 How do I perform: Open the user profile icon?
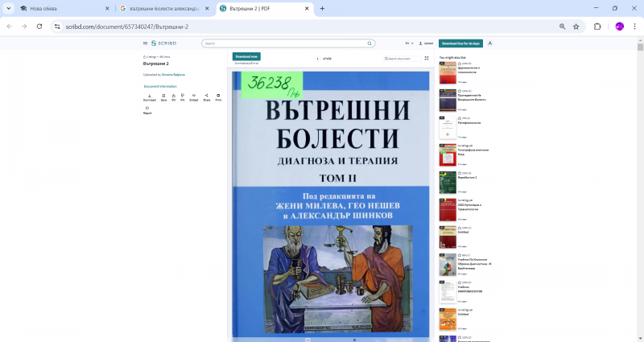point(490,43)
